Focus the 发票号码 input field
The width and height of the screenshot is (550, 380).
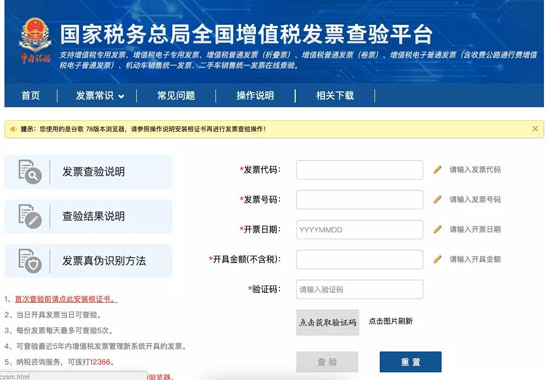[360, 200]
